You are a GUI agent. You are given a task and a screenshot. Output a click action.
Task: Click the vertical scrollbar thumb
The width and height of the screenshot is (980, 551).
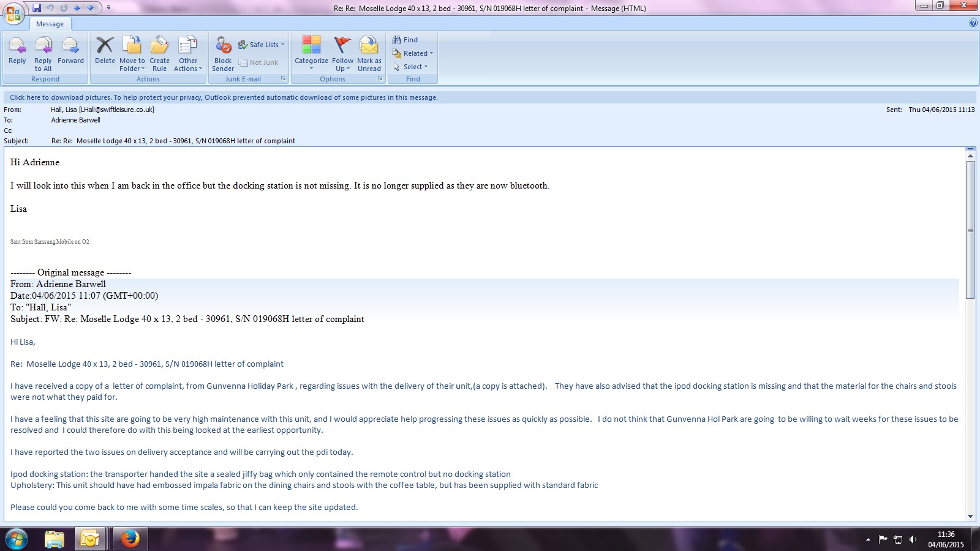970,230
